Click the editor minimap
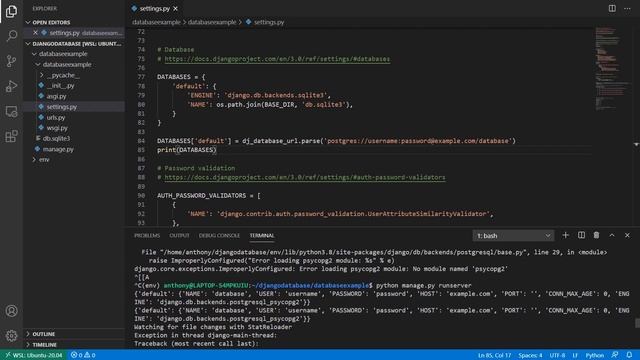The image size is (640, 360). pyautogui.click(x=612, y=69)
